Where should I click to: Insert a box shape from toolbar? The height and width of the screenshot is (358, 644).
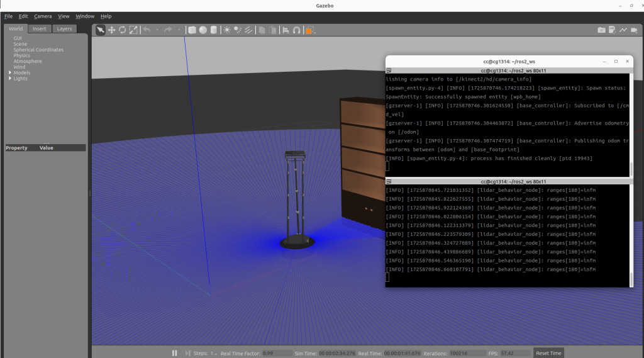click(x=192, y=30)
